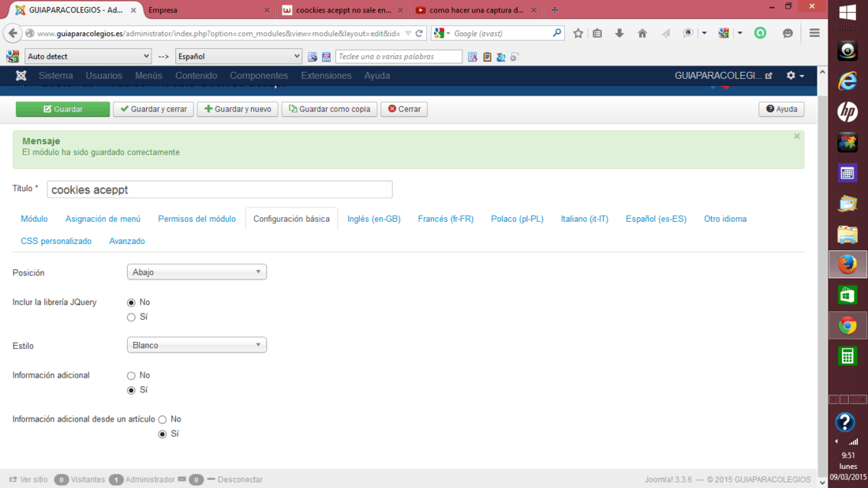Go back with browser back arrow
Viewport: 868px width, 488px height.
[x=12, y=33]
